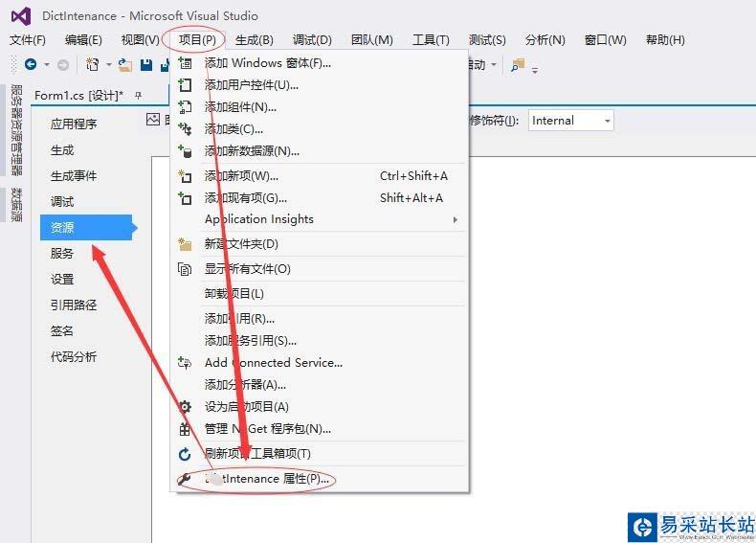This screenshot has height=543, width=756.
Task: Click the New Project toolbar icon
Action: click(93, 64)
